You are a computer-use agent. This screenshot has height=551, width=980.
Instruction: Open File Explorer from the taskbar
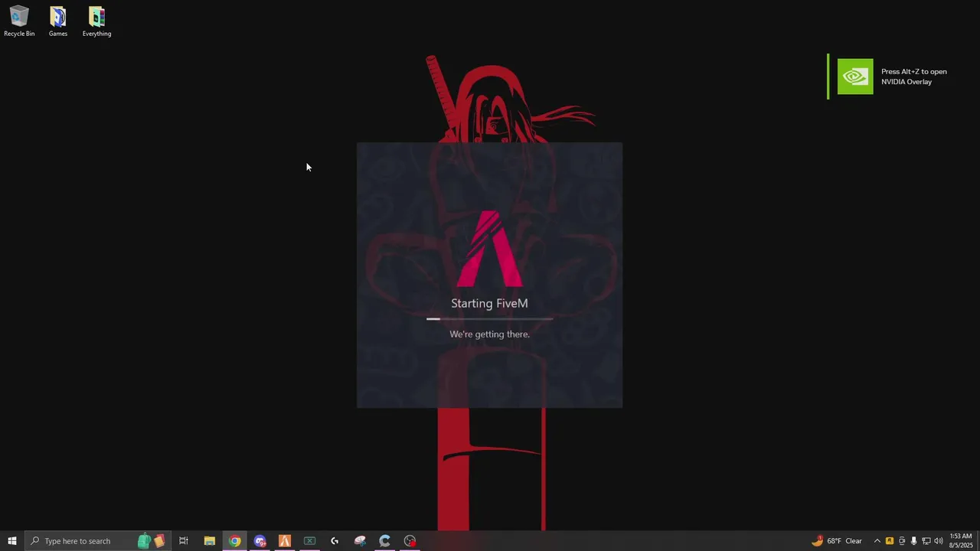point(209,541)
